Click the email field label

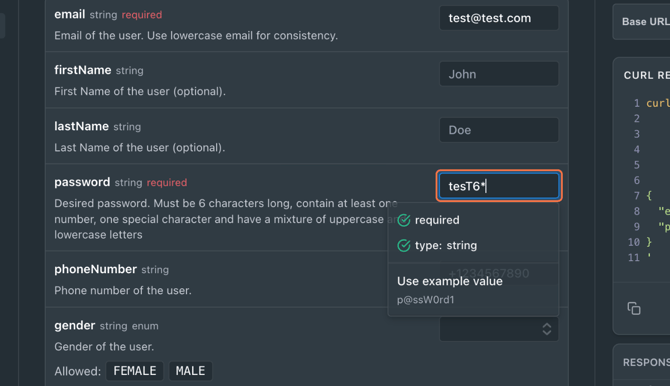70,15
